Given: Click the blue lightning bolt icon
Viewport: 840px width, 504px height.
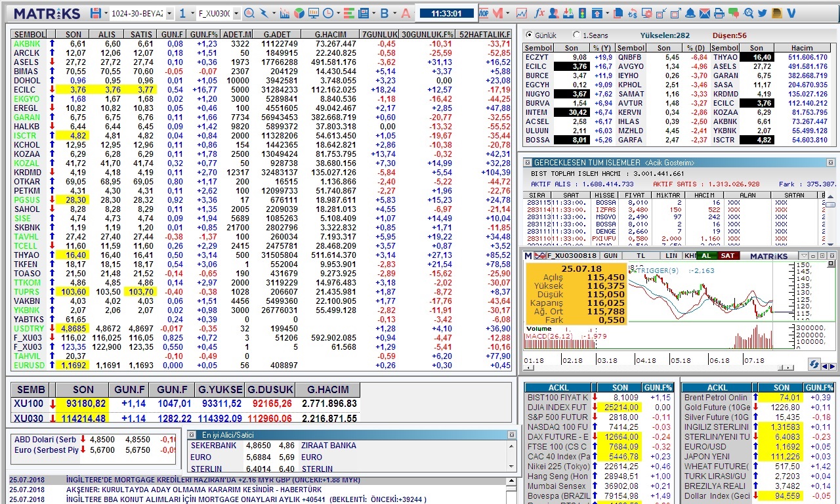Looking at the screenshot, I should click(x=264, y=13).
